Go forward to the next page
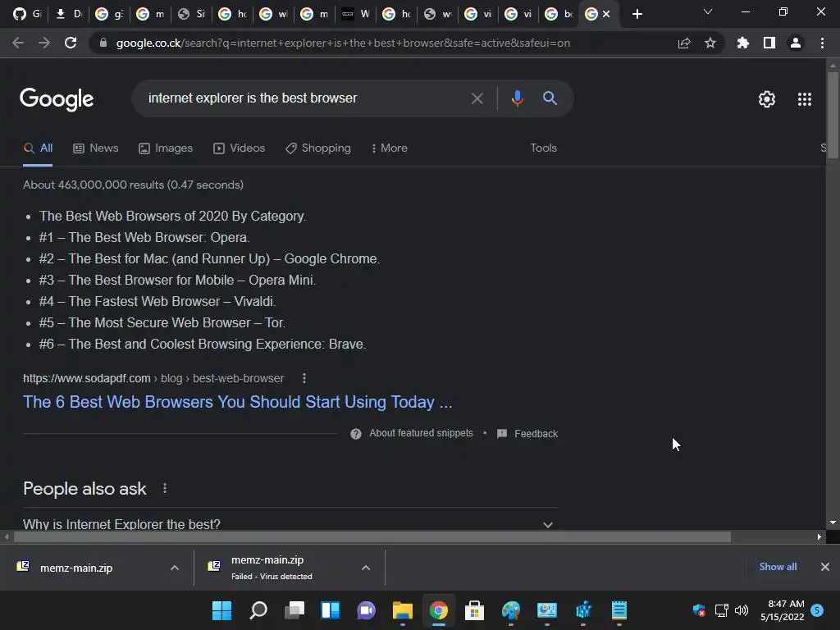This screenshot has height=630, width=840. point(44,43)
